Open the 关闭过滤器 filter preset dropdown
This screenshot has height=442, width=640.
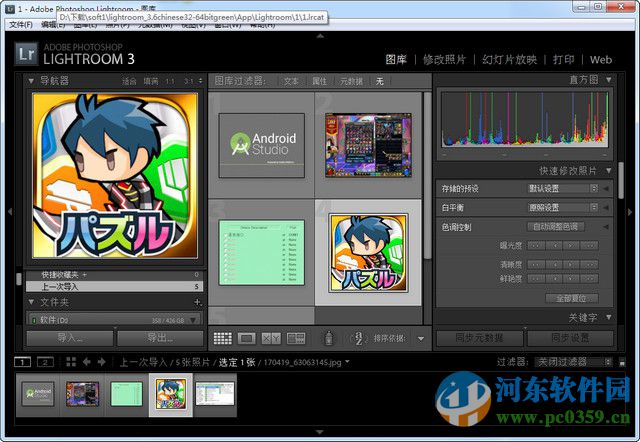click(574, 362)
